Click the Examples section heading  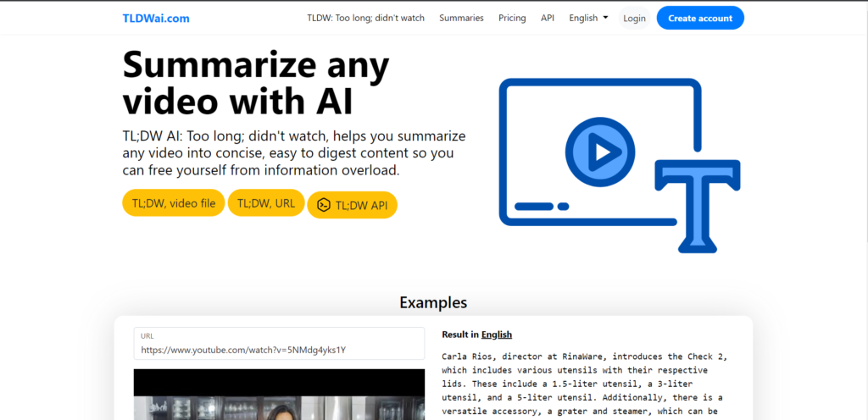click(x=433, y=302)
